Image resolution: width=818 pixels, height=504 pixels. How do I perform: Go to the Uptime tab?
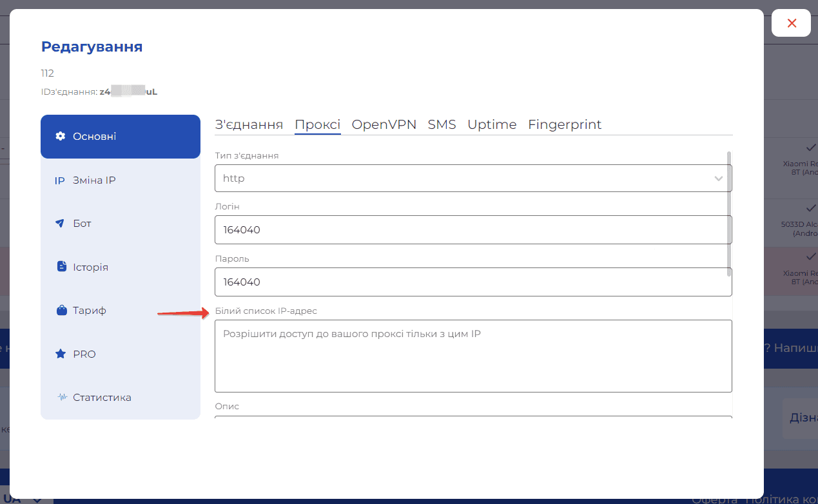coord(492,125)
